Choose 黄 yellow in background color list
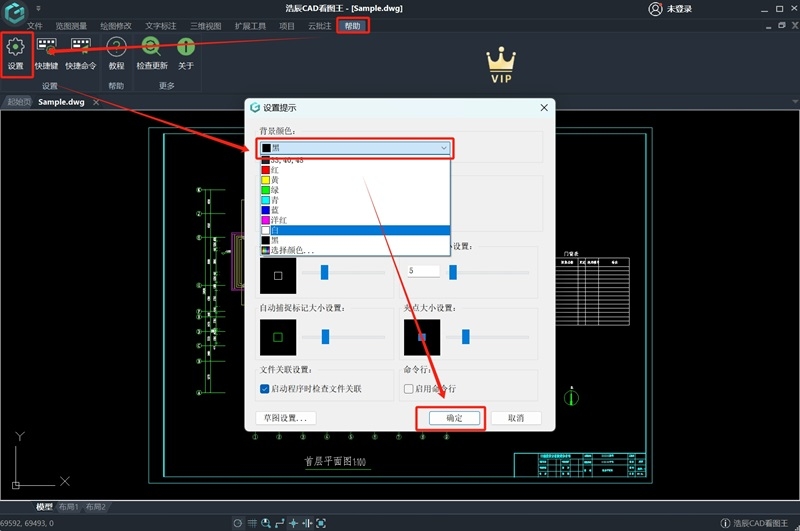The image size is (800, 531). pyautogui.click(x=355, y=180)
